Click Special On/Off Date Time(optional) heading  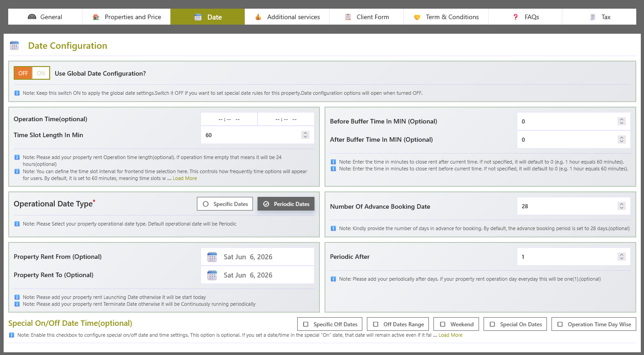click(x=70, y=323)
